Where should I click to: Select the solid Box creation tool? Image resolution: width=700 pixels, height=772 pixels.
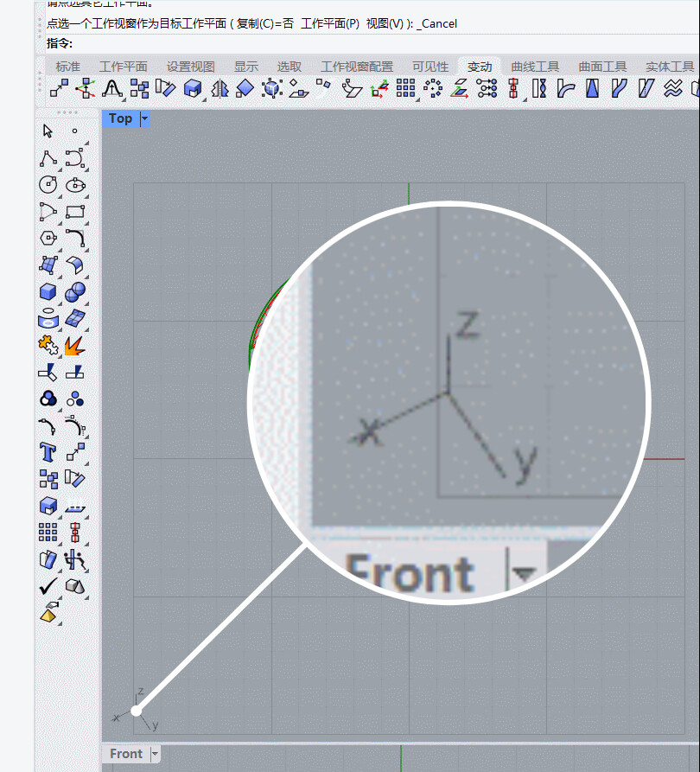tap(48, 291)
